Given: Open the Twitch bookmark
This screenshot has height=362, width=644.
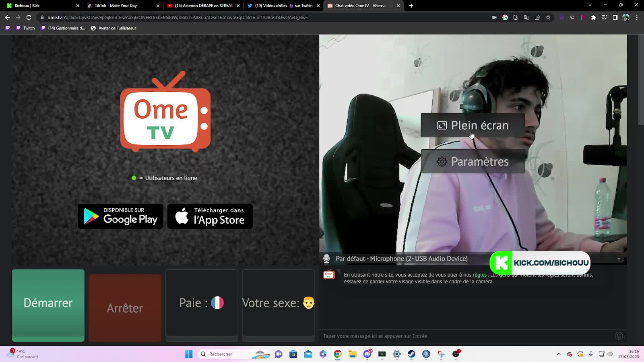Looking at the screenshot, I should pyautogui.click(x=25, y=28).
